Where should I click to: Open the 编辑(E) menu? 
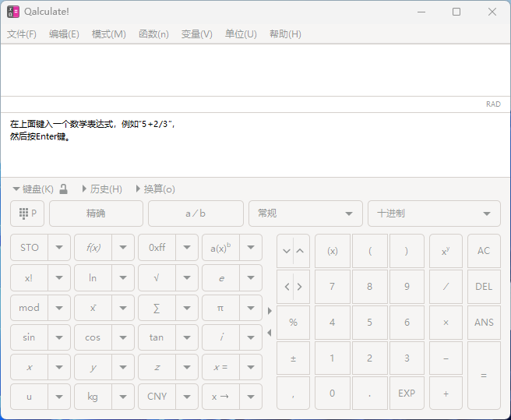click(64, 34)
